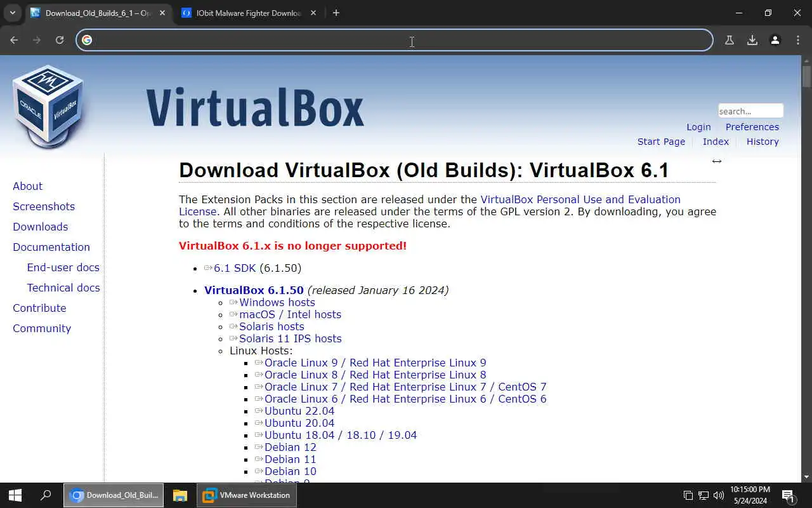
Task: Open File Explorer from the taskbar
Action: (x=180, y=495)
